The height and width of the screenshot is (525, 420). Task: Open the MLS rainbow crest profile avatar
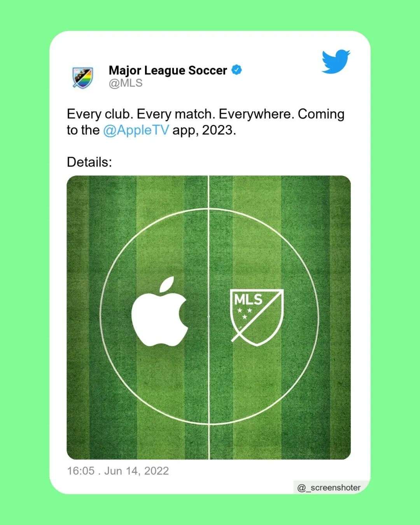[83, 77]
